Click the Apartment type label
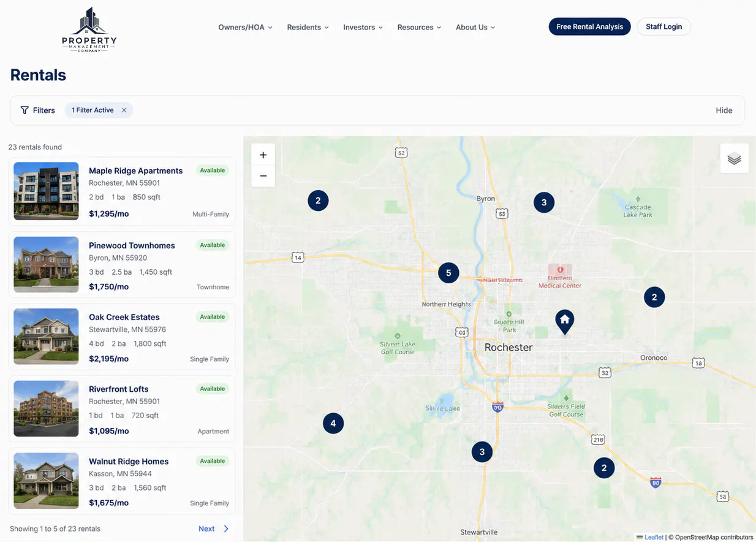 click(213, 432)
